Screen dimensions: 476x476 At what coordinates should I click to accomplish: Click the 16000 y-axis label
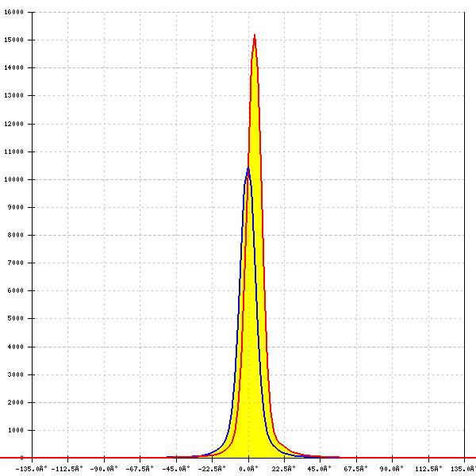(13, 12)
